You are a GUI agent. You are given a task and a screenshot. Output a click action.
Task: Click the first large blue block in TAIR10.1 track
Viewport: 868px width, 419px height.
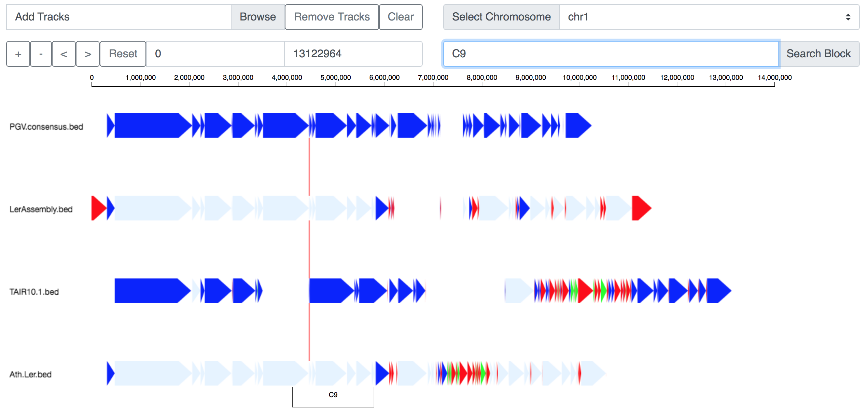tap(153, 291)
